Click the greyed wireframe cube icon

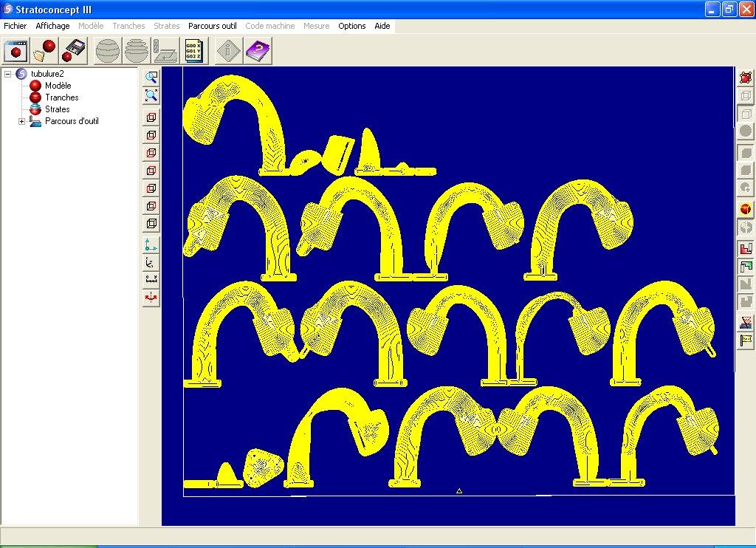[x=746, y=95]
